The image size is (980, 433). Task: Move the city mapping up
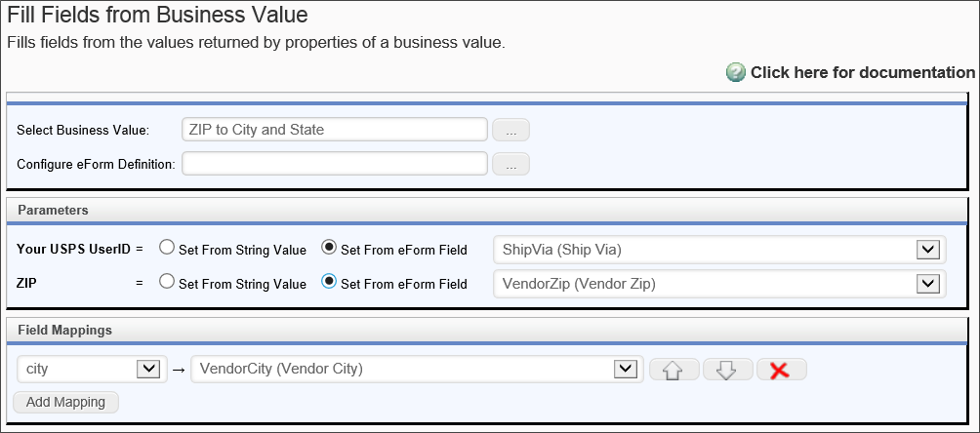tap(674, 370)
